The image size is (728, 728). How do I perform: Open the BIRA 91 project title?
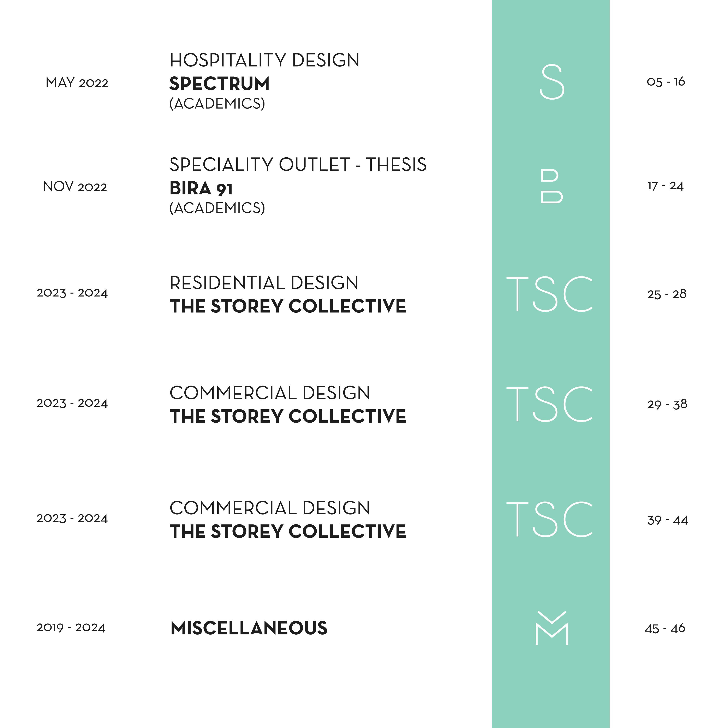tap(201, 188)
